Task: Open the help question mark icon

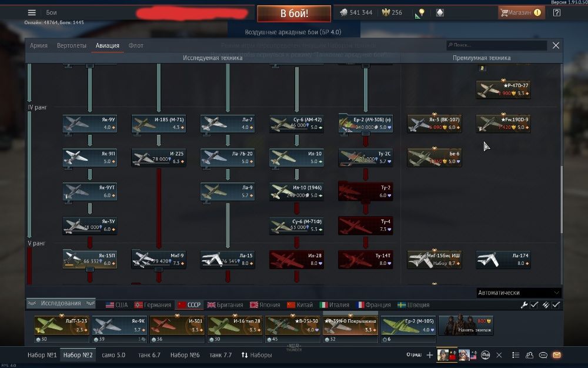Action: (557, 13)
